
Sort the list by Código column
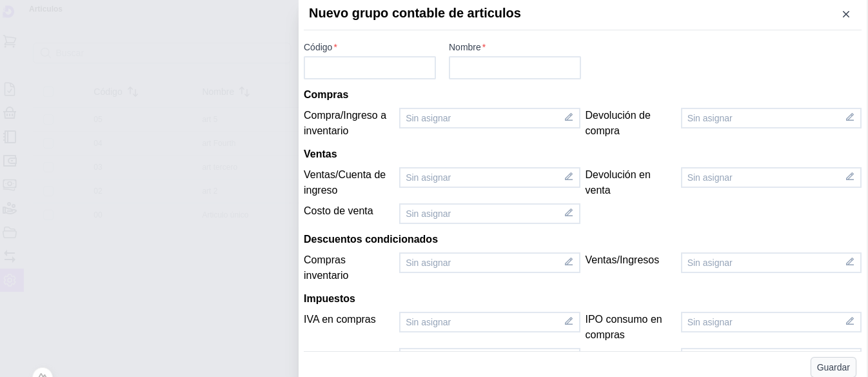pyautogui.click(x=132, y=92)
